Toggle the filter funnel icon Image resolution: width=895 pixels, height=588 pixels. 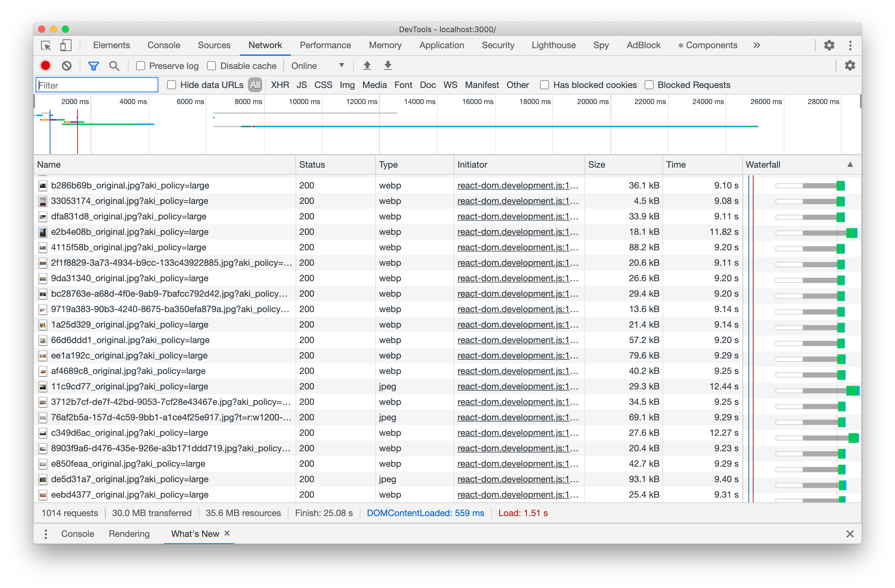[x=93, y=66]
